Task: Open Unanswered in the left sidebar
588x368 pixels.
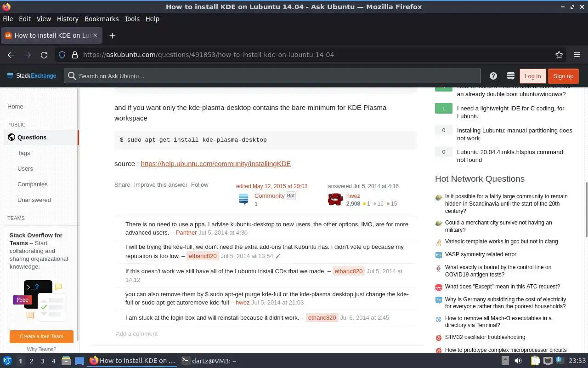Action: [x=34, y=200]
